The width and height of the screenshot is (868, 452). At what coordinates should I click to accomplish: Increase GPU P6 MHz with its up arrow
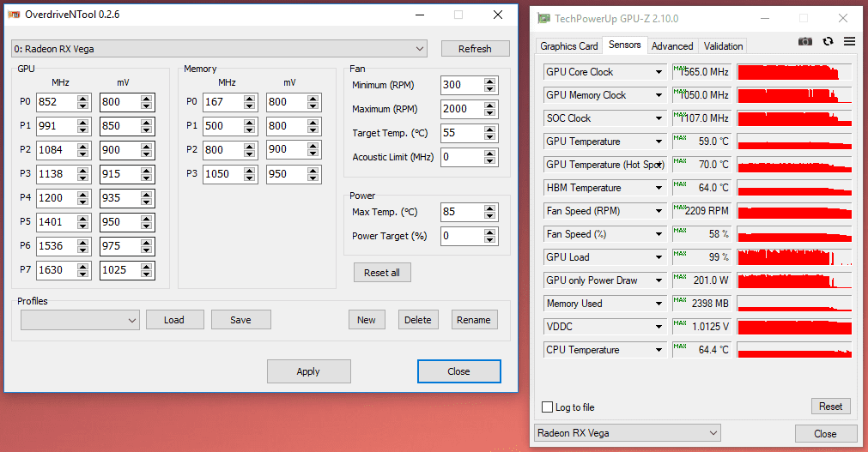click(x=83, y=243)
